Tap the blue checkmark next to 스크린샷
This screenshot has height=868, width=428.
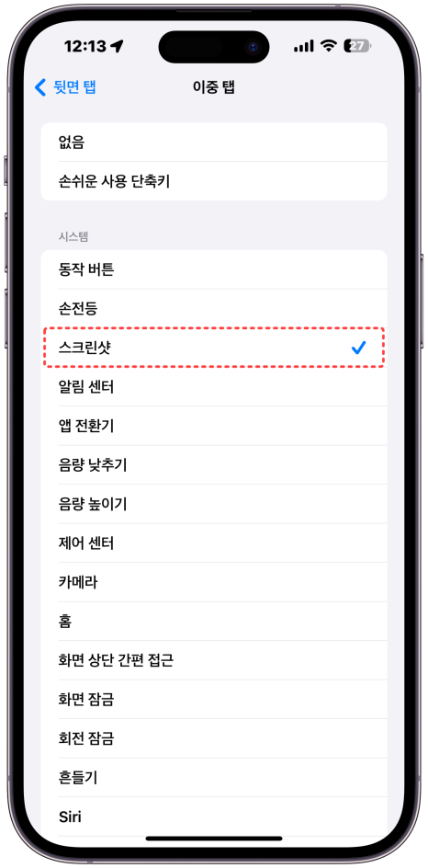(x=359, y=347)
